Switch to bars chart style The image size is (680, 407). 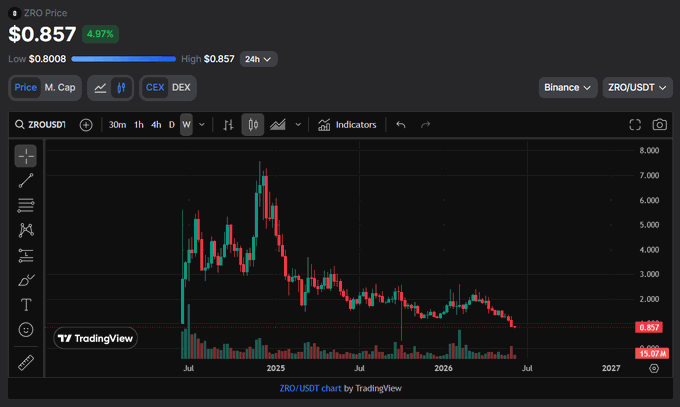[228, 125]
